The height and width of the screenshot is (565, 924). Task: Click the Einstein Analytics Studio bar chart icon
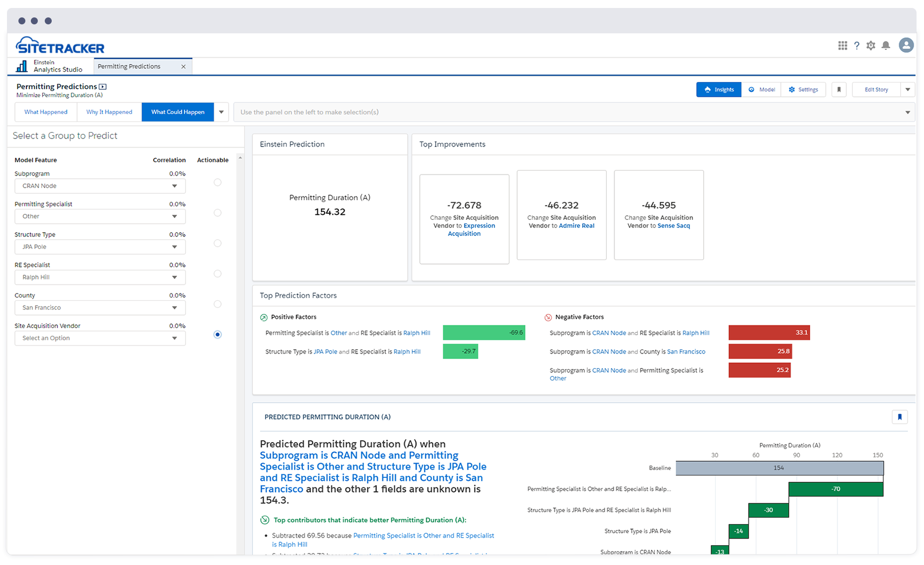click(21, 66)
